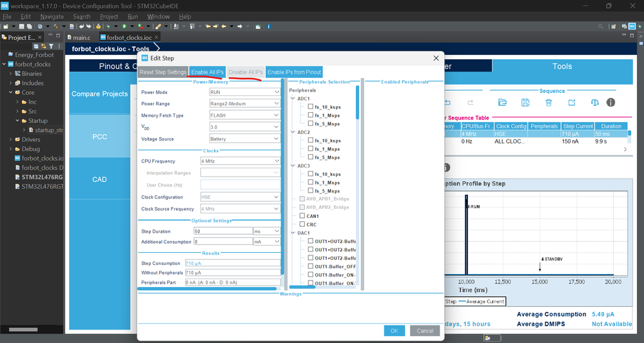
Task: Click Enable All IPs button
Action: coord(208,72)
